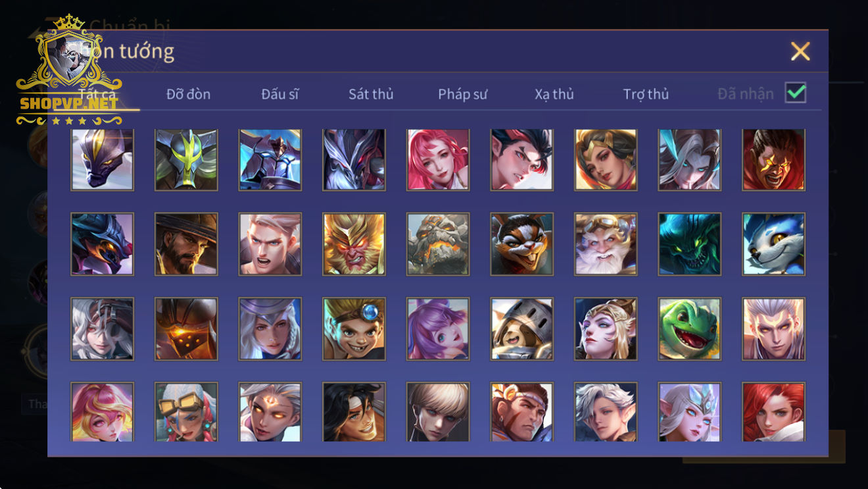Toggle the Đã nhận checkbox
This screenshot has width=868, height=489.
(796, 93)
